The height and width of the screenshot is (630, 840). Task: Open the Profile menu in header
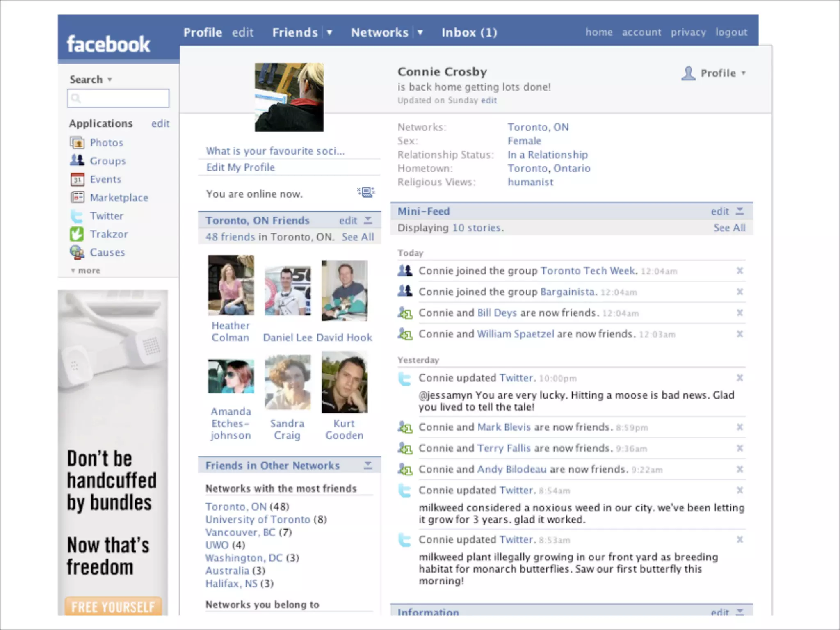203,32
